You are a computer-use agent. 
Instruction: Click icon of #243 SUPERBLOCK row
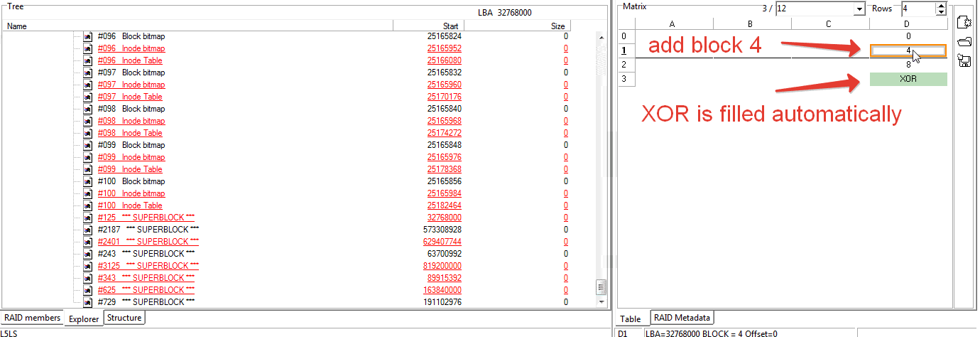88,254
